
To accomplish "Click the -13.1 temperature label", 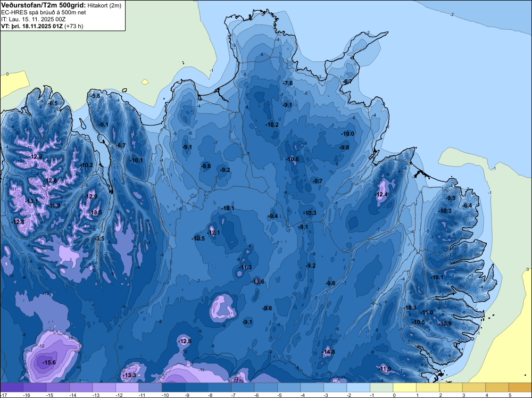I will coord(31,201).
